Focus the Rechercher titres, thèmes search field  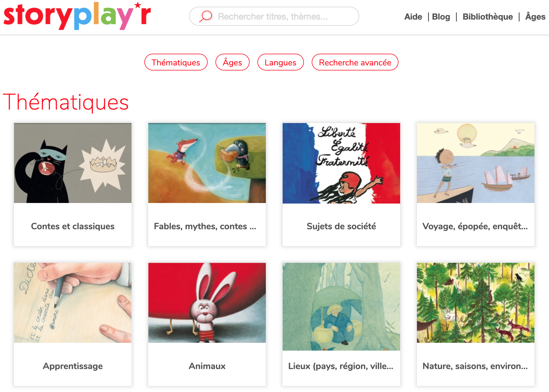pyautogui.click(x=274, y=16)
